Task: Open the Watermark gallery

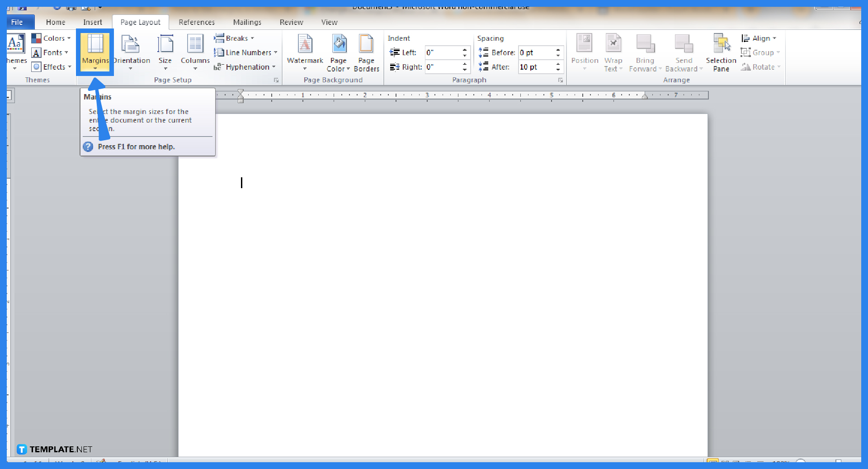Action: click(x=304, y=52)
